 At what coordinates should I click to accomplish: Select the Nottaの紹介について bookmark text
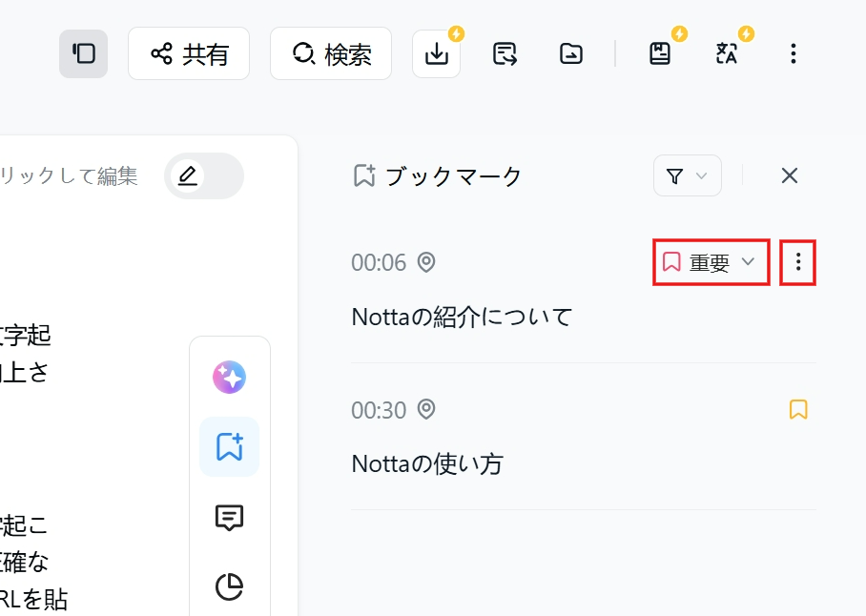pyautogui.click(x=463, y=317)
